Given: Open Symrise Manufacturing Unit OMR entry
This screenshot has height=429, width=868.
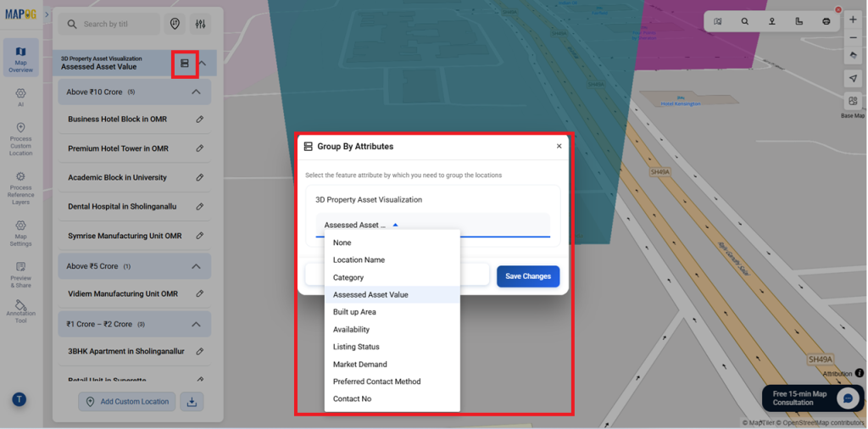Looking at the screenshot, I should [x=125, y=236].
